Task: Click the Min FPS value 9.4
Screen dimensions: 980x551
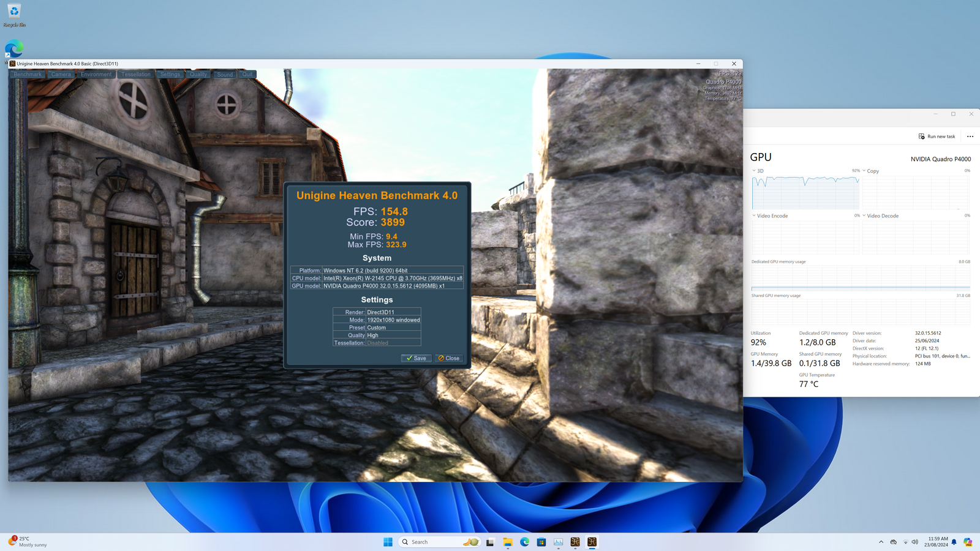Action: point(391,236)
